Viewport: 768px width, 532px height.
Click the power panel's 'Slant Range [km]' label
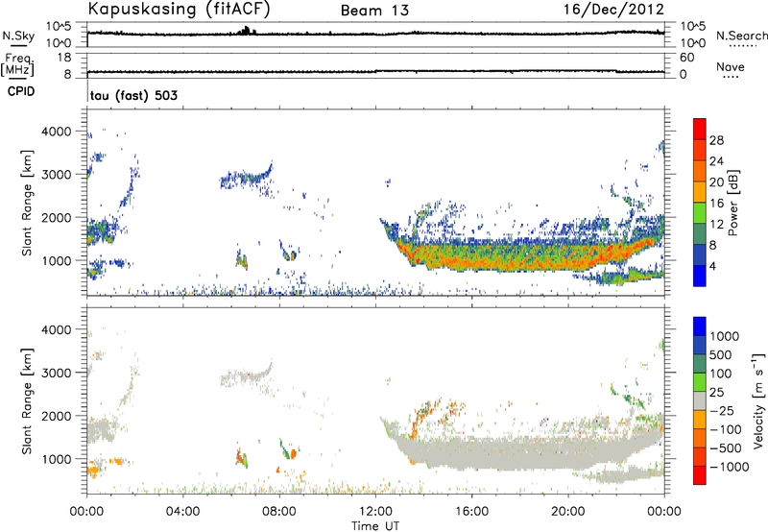pos(27,203)
